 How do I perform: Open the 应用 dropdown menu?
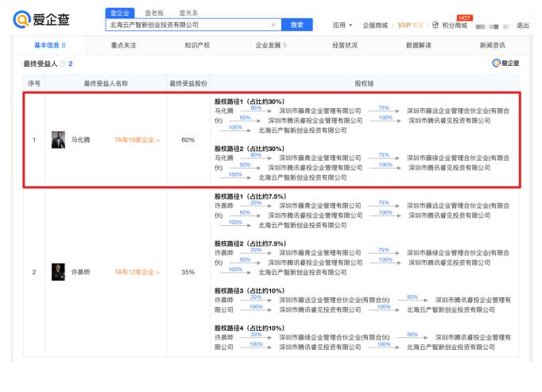click(x=343, y=25)
